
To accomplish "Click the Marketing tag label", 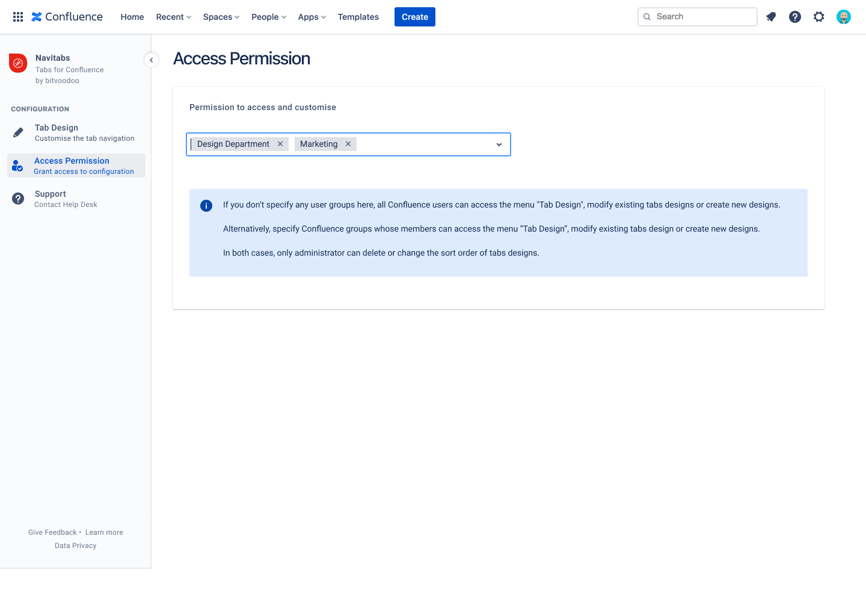I will click(x=319, y=144).
